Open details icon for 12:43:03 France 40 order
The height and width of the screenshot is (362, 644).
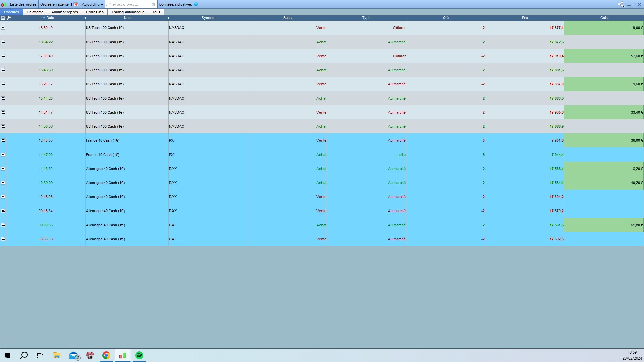[x=3, y=141]
